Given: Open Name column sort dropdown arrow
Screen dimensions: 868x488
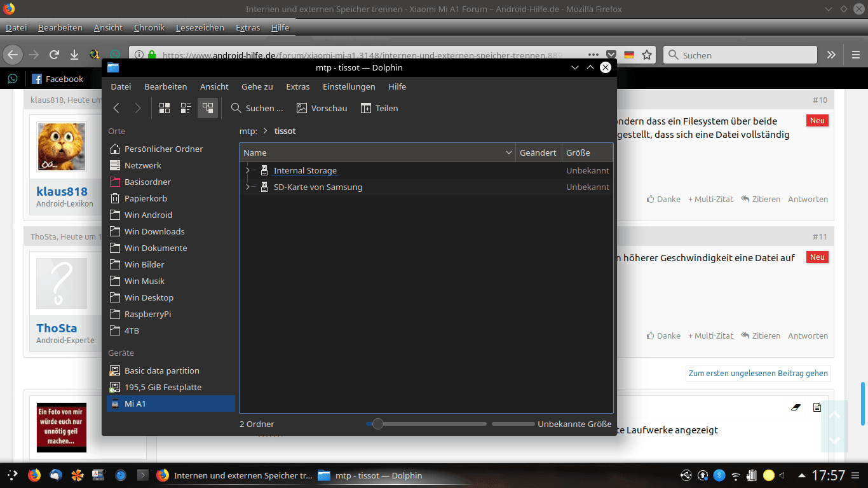Looking at the screenshot, I should tap(508, 152).
